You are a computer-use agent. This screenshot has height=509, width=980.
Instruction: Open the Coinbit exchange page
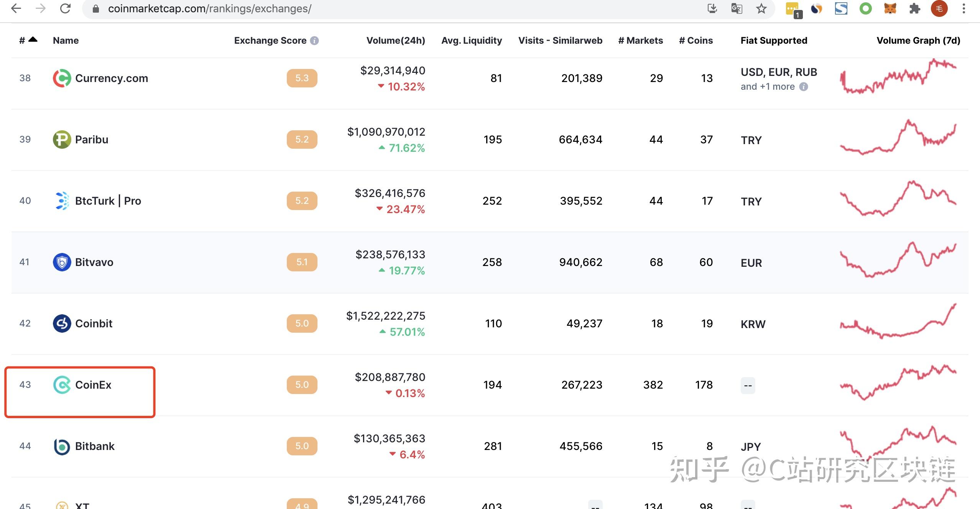click(94, 323)
